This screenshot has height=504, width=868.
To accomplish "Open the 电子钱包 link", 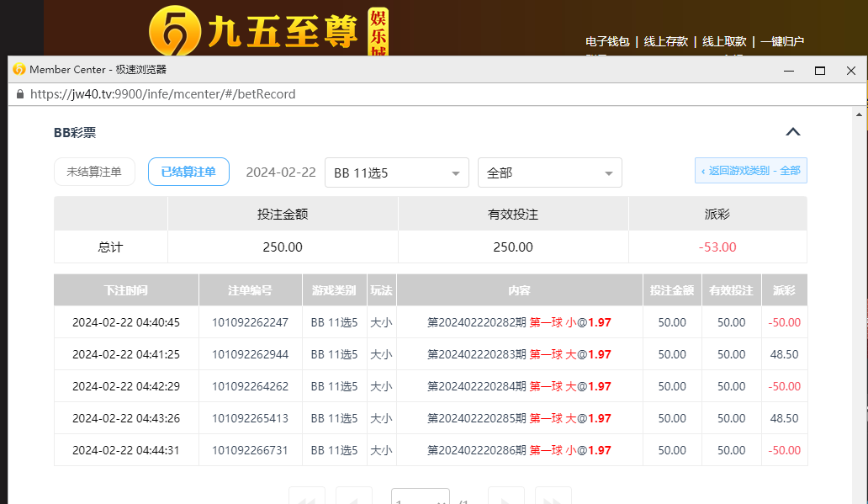I will 607,41.
